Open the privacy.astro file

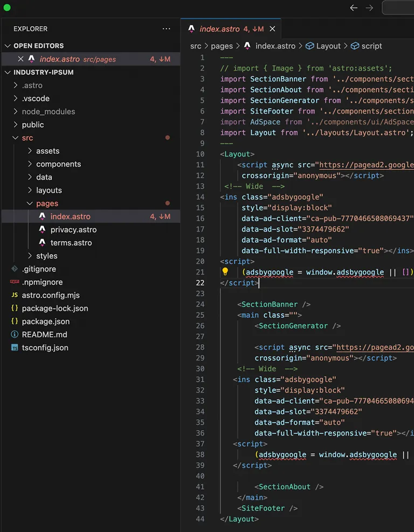74,230
